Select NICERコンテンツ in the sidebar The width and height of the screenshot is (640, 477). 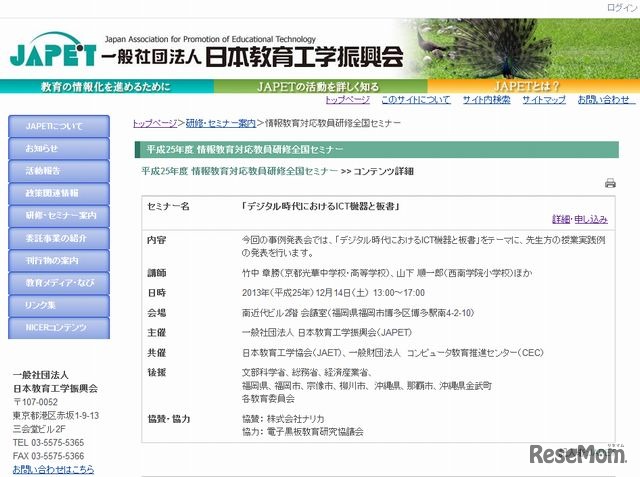tap(59, 328)
